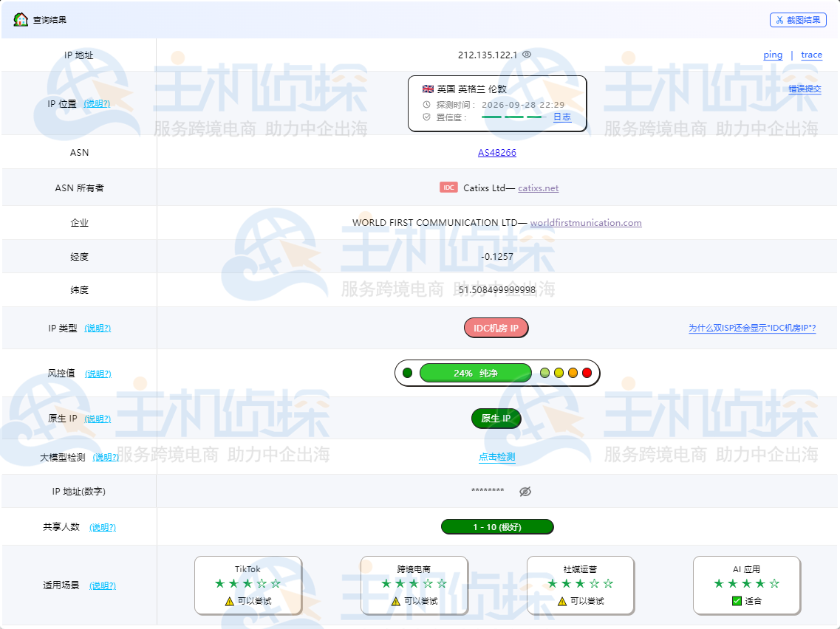Click the house logo icon beside 查询结果

click(x=21, y=20)
